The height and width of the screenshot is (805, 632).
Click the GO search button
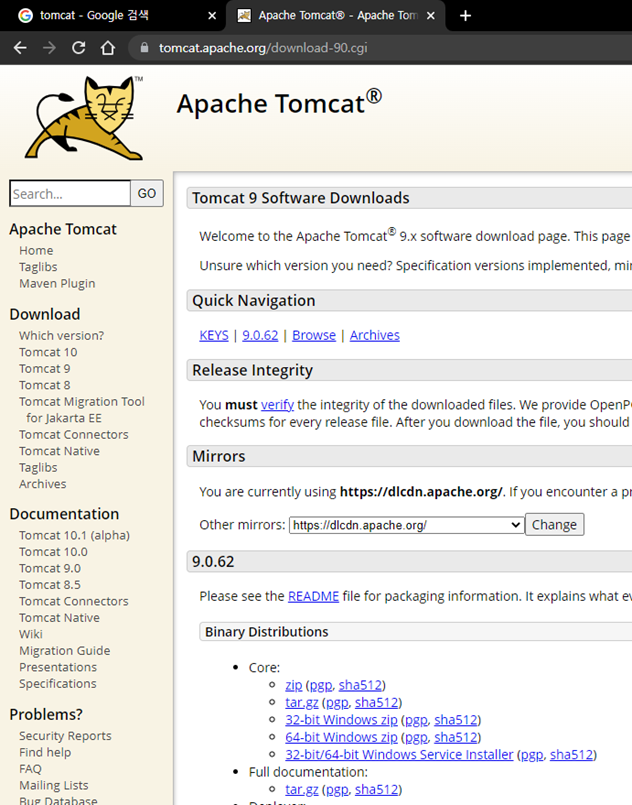[x=147, y=194]
